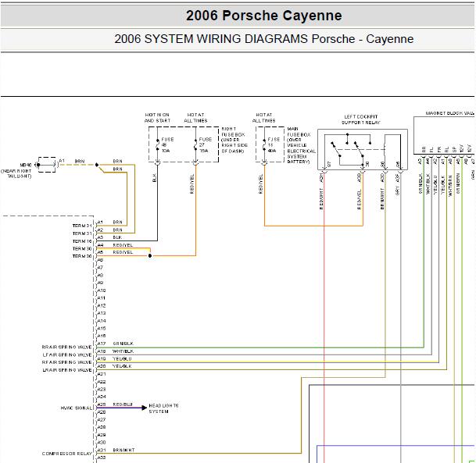Click the pin "A10" connector label
Viewport: 476px width, 463px height.
pyautogui.click(x=102, y=290)
